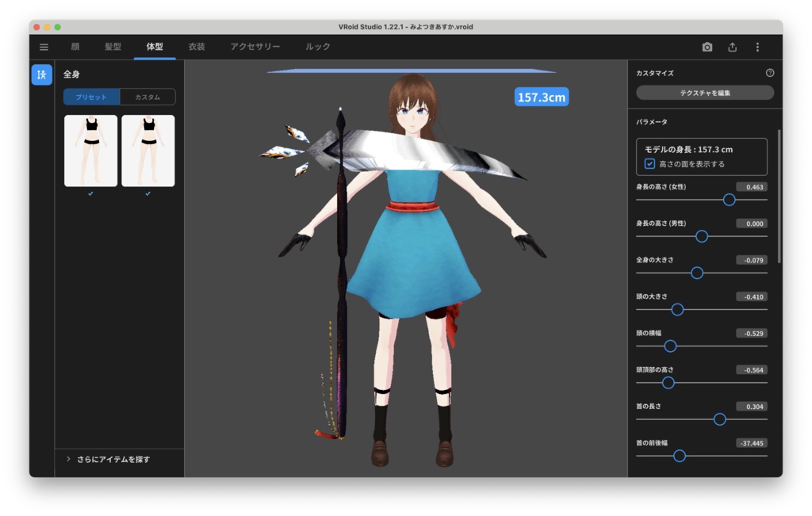Click the 全身 heading in left panel
This screenshot has width=812, height=516.
point(71,74)
